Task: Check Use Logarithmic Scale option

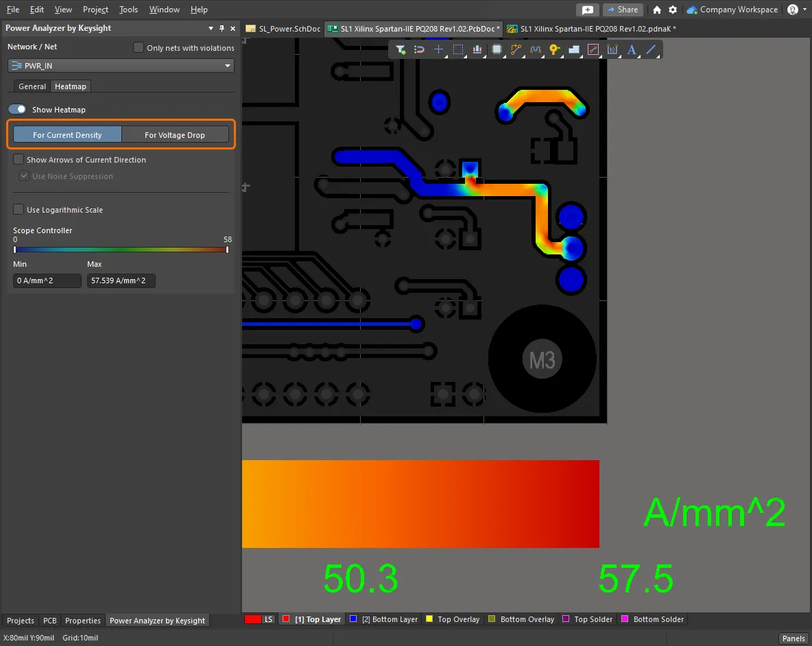Action: 19,210
